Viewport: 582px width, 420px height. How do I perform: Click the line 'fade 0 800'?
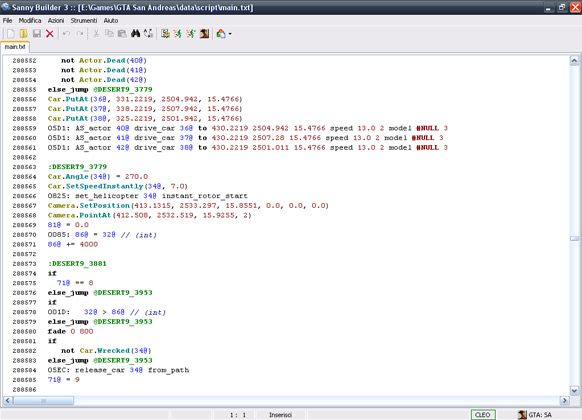point(71,331)
